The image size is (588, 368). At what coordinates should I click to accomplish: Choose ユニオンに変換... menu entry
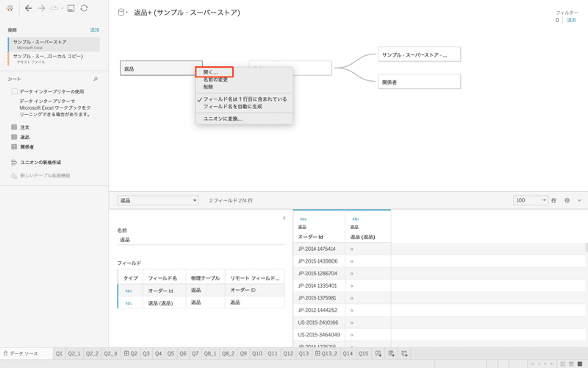click(223, 118)
